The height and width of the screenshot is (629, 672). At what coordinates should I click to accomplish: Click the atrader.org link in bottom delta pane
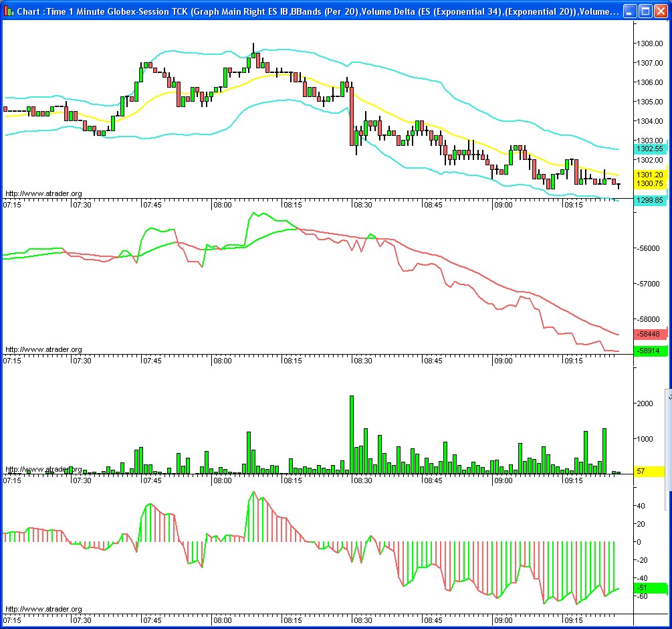[43, 609]
